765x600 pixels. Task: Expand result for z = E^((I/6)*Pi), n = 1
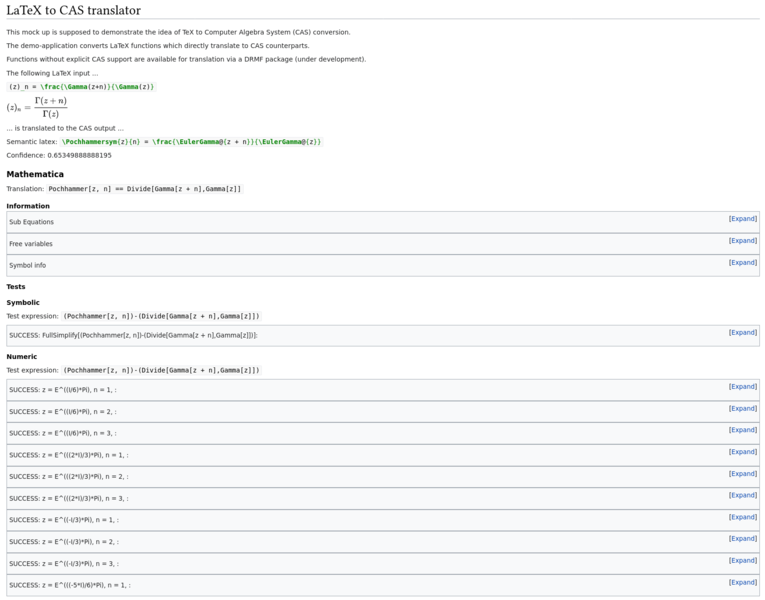(742, 387)
